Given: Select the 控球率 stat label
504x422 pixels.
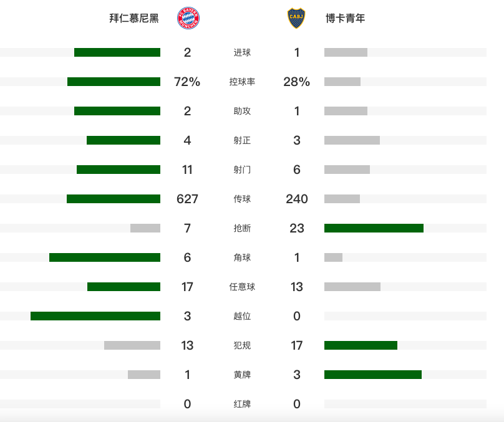Looking at the screenshot, I should (242, 82).
